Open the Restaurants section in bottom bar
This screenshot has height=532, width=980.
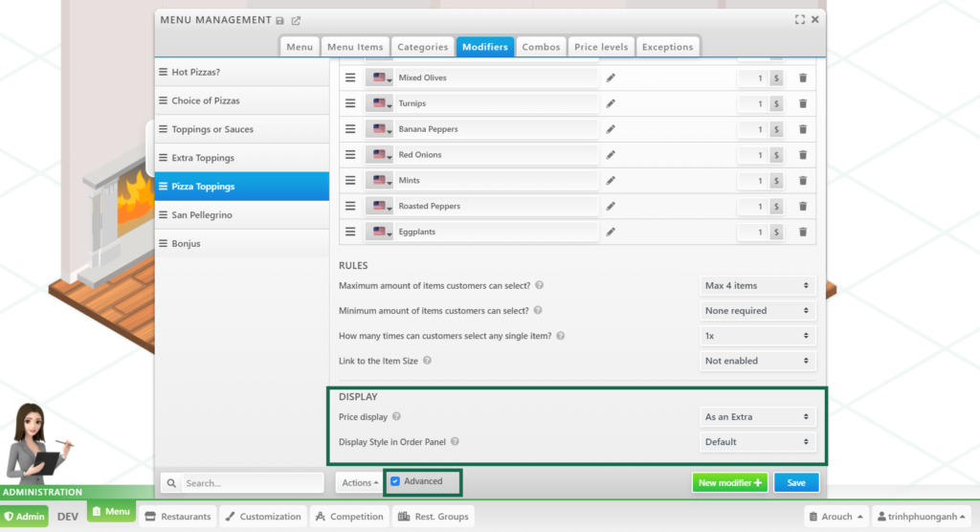coord(177,517)
